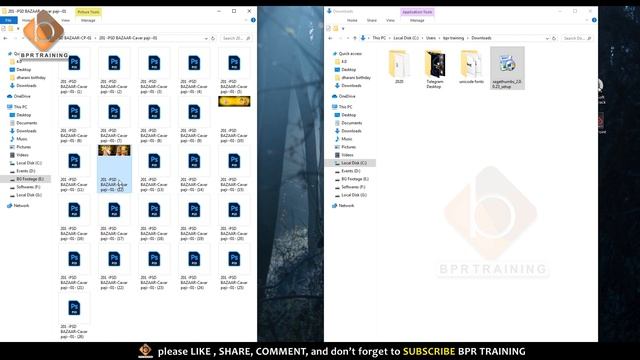
Task: Expand the ribbon in Downloads window
Action: click(587, 20)
